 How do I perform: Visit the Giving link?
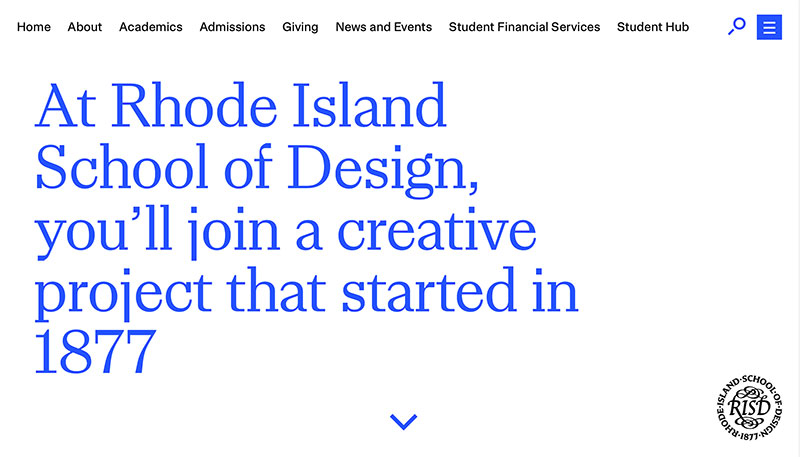coord(300,27)
